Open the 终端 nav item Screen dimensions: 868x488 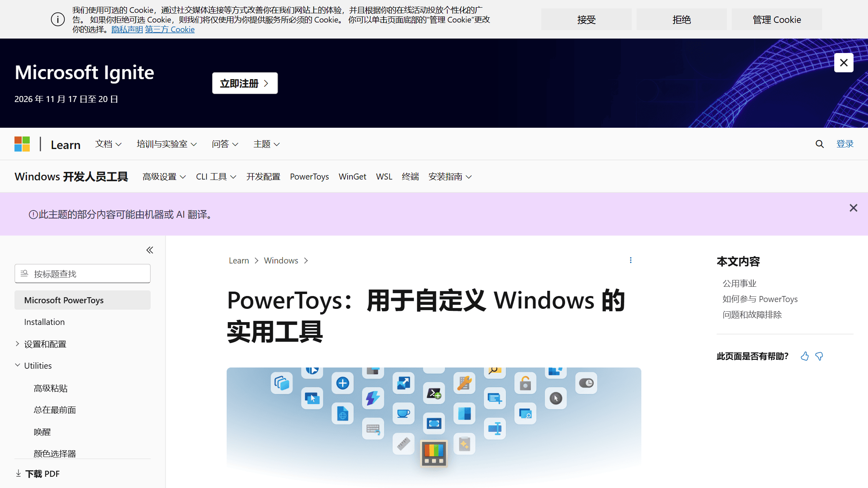(410, 177)
